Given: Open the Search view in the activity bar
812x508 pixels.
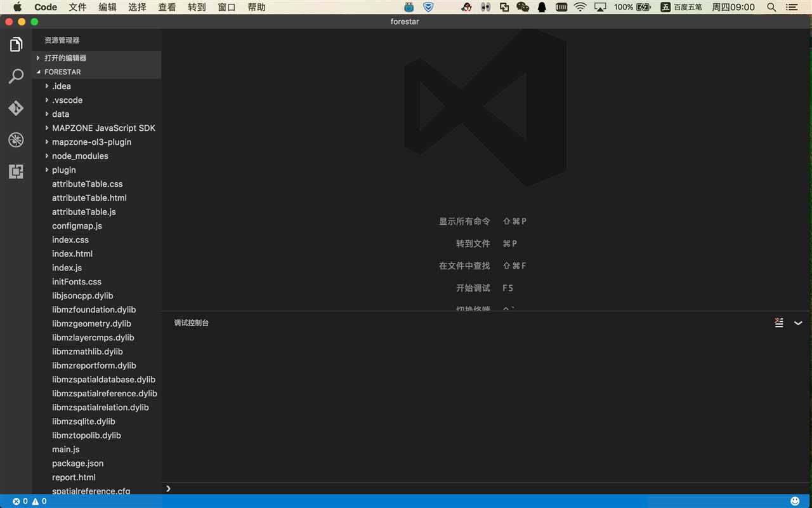Looking at the screenshot, I should 16,77.
